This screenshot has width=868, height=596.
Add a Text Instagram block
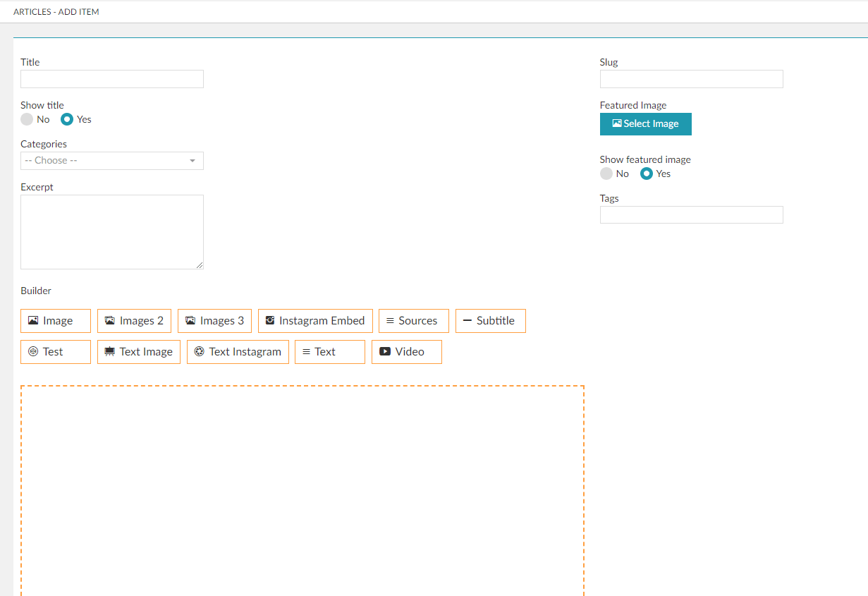click(238, 352)
